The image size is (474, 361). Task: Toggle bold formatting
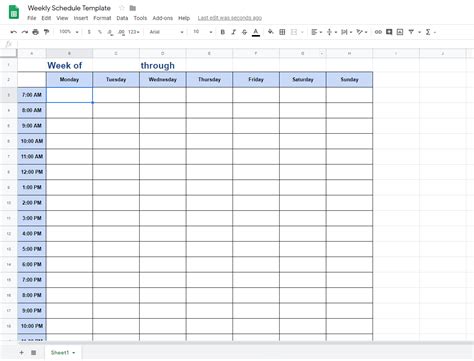tap(223, 32)
